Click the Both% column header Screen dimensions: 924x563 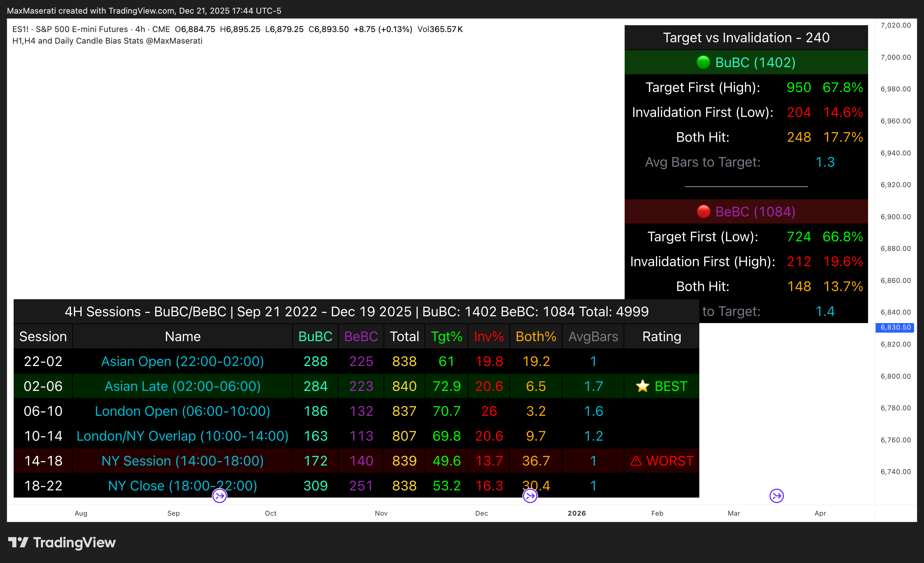tap(536, 337)
